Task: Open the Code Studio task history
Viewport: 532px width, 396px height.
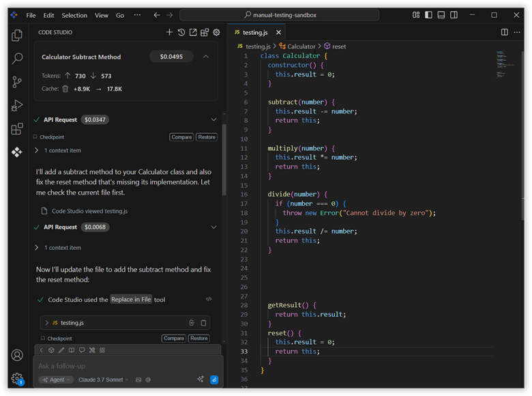Action: coord(181,32)
